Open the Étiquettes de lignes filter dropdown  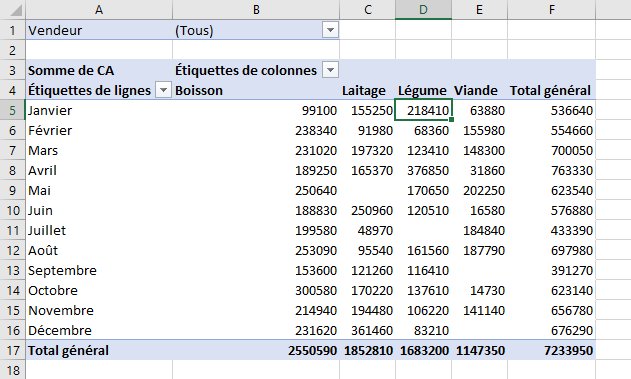click(163, 90)
